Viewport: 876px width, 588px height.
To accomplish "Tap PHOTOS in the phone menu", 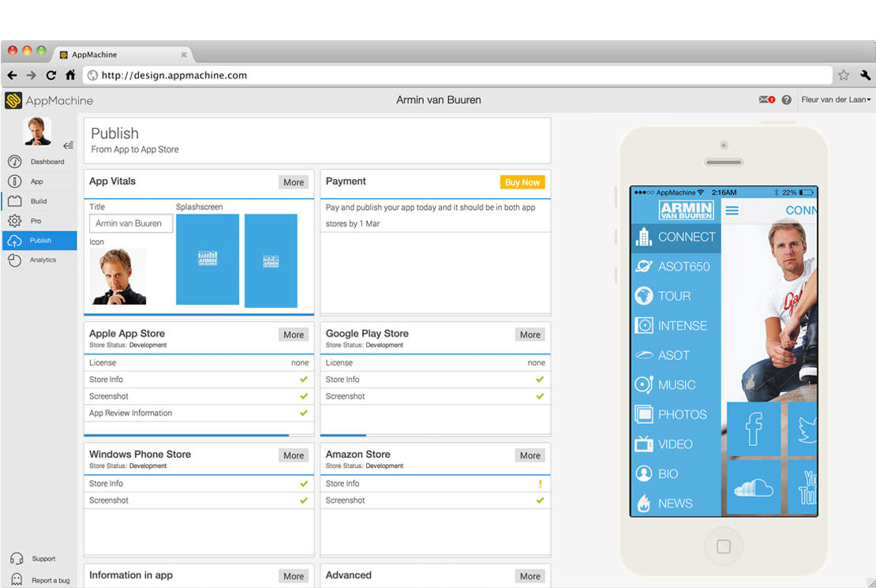I will (x=676, y=414).
